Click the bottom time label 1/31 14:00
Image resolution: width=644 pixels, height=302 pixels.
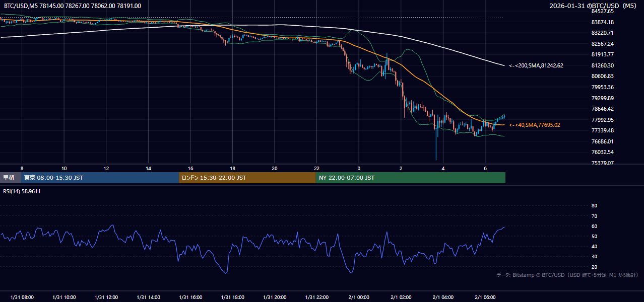click(148, 297)
